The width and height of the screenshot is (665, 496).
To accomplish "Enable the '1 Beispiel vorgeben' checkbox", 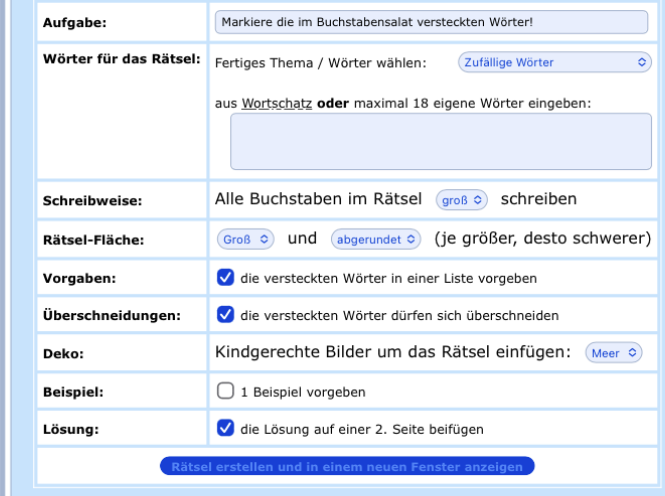I will 226,391.
